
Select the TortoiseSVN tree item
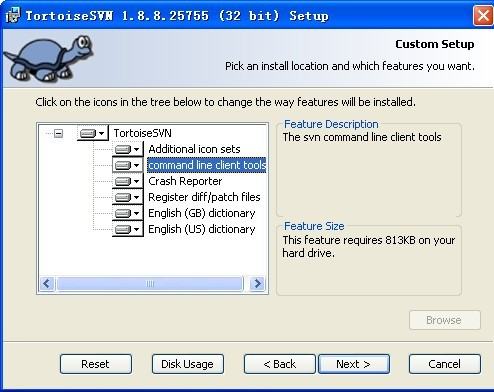(x=142, y=133)
